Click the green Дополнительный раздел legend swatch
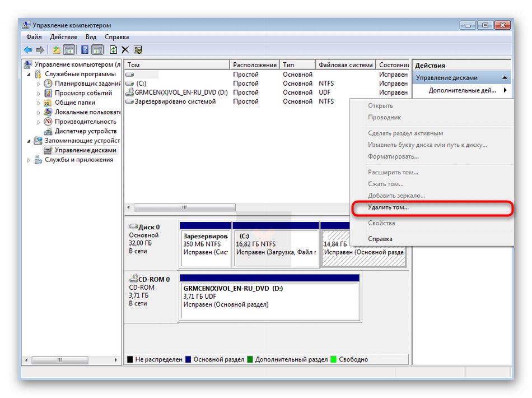 250,359
